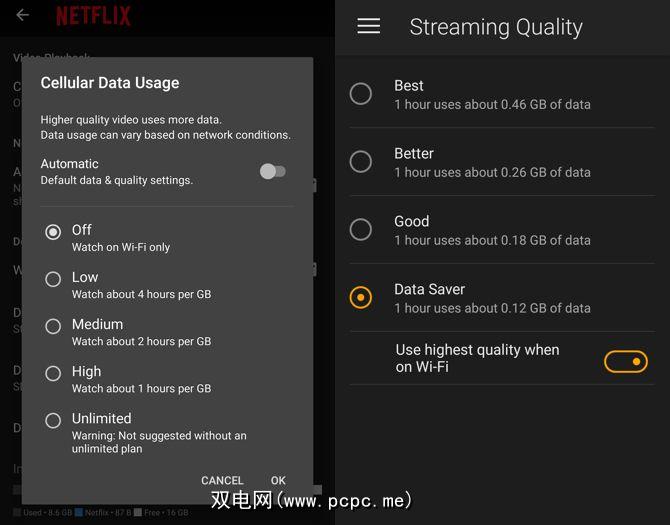Click 'Default data & quality settings.' text
Viewport: 670px width, 525px height.
(x=117, y=180)
